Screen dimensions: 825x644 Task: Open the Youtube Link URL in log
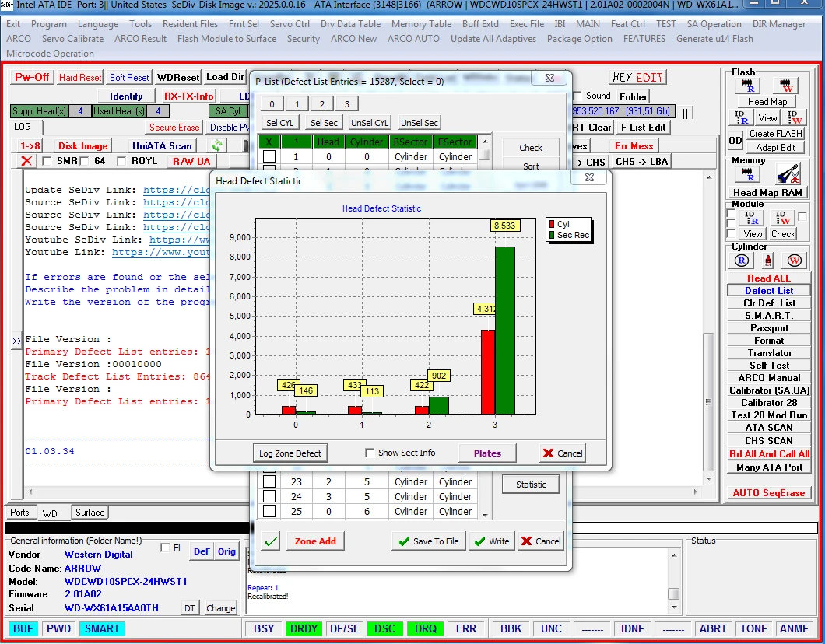pyautogui.click(x=161, y=252)
